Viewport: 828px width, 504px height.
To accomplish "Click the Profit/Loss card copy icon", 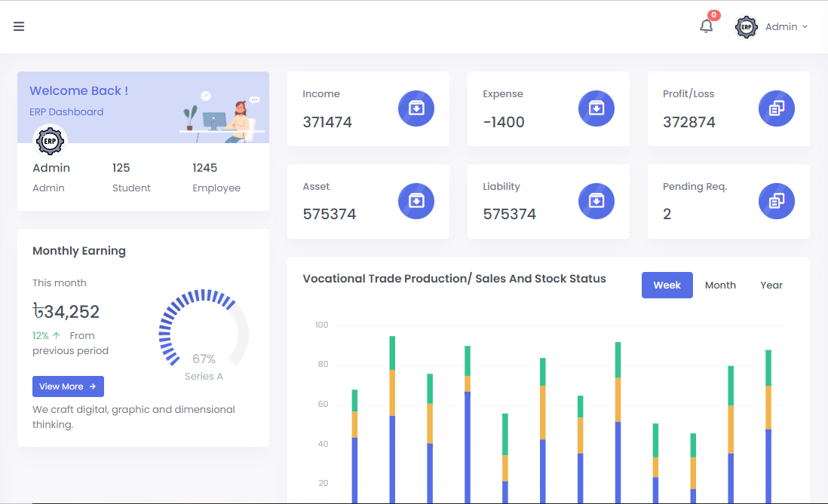I will [x=777, y=108].
